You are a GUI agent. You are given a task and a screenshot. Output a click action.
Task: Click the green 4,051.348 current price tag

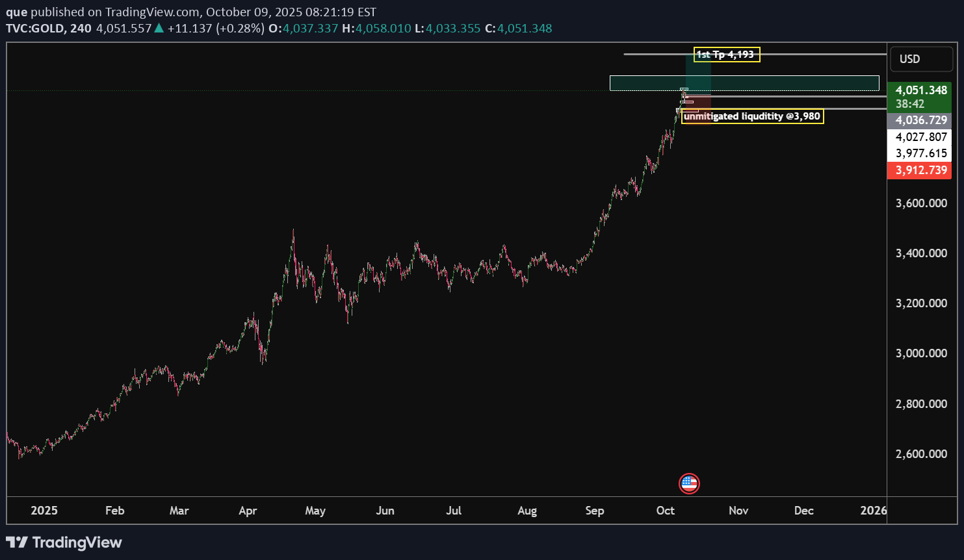pos(920,91)
